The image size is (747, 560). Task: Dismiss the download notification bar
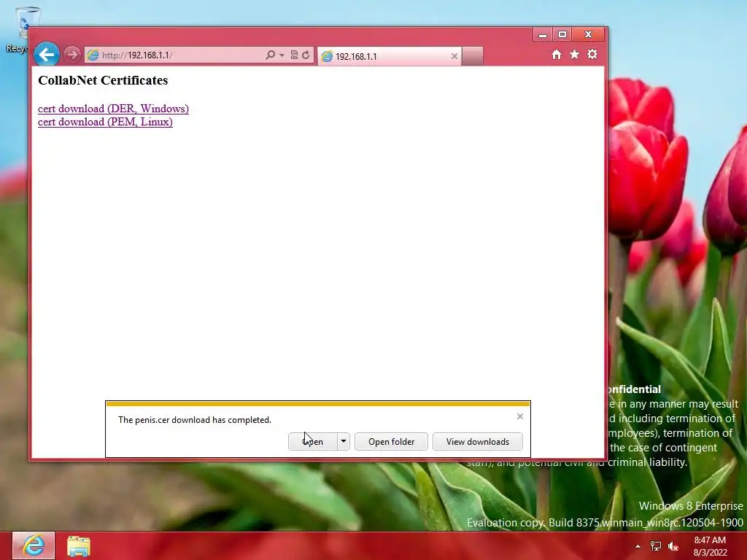(x=519, y=416)
